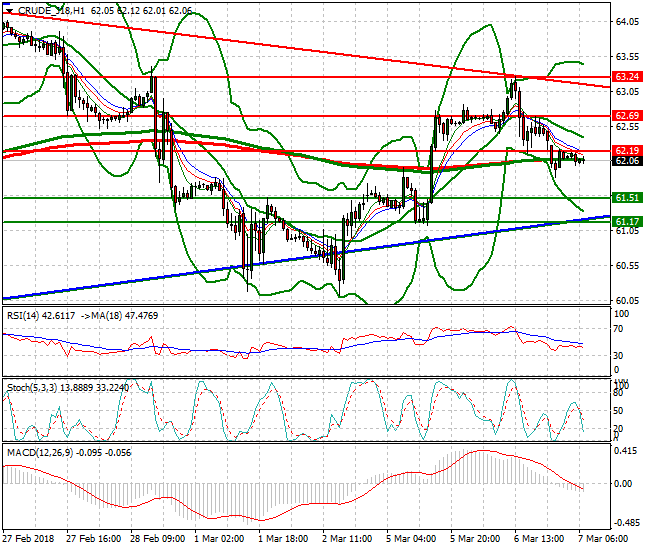
Task: Select the red 63.24 price level label
Action: point(628,77)
